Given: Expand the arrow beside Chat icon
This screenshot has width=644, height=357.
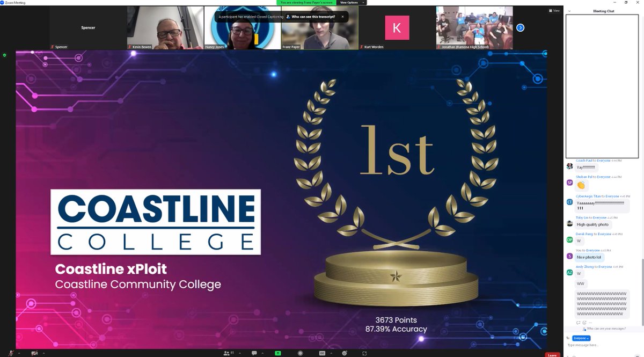Looking at the screenshot, I should click(262, 353).
